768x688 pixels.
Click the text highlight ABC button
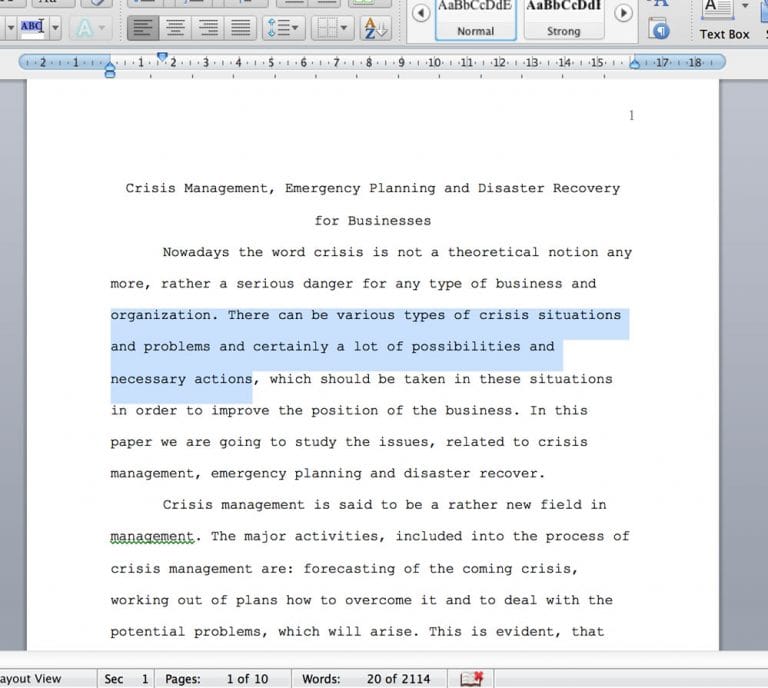[x=32, y=26]
